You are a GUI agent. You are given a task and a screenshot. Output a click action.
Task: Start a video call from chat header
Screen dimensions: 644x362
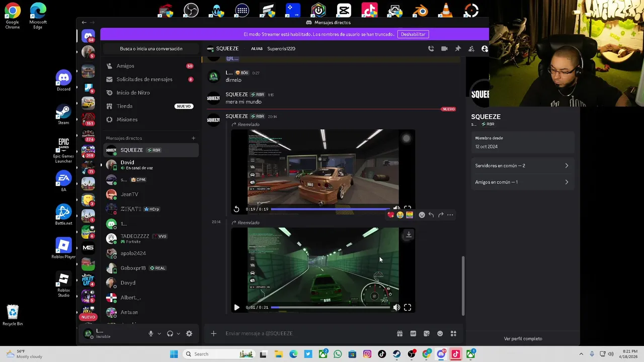(444, 49)
